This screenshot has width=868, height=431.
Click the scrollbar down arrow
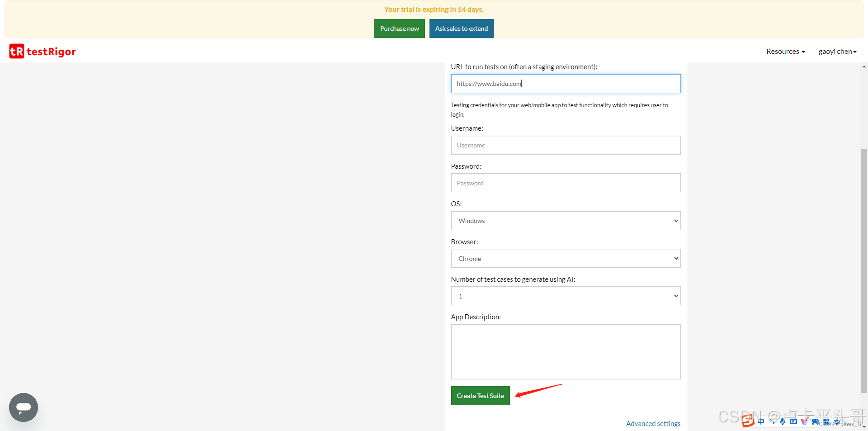pyautogui.click(x=864, y=426)
